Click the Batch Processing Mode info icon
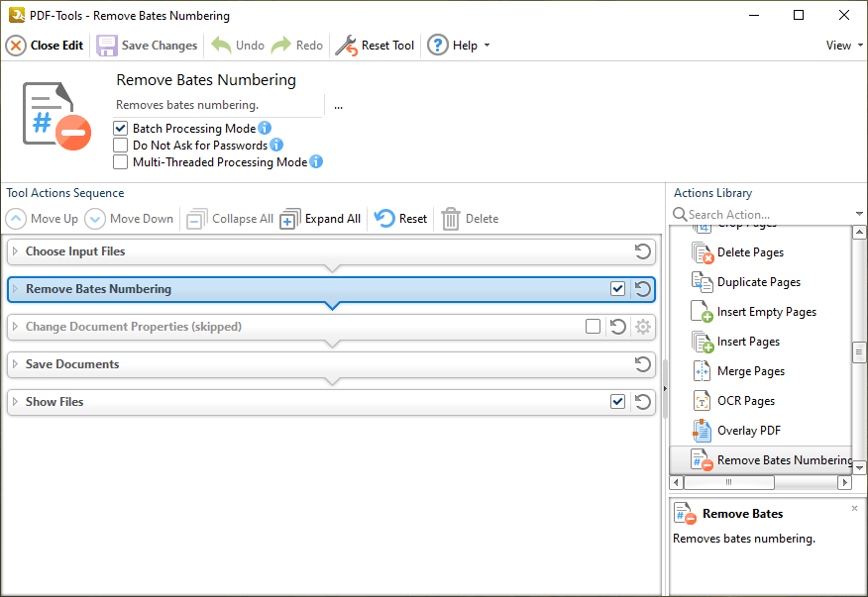This screenshot has height=597, width=868. [x=265, y=129]
